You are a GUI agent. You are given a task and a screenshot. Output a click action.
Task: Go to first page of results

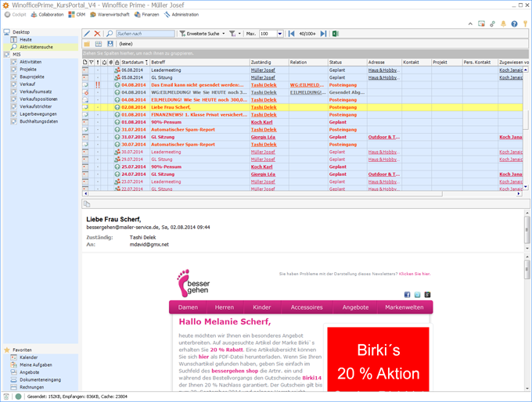pos(291,34)
